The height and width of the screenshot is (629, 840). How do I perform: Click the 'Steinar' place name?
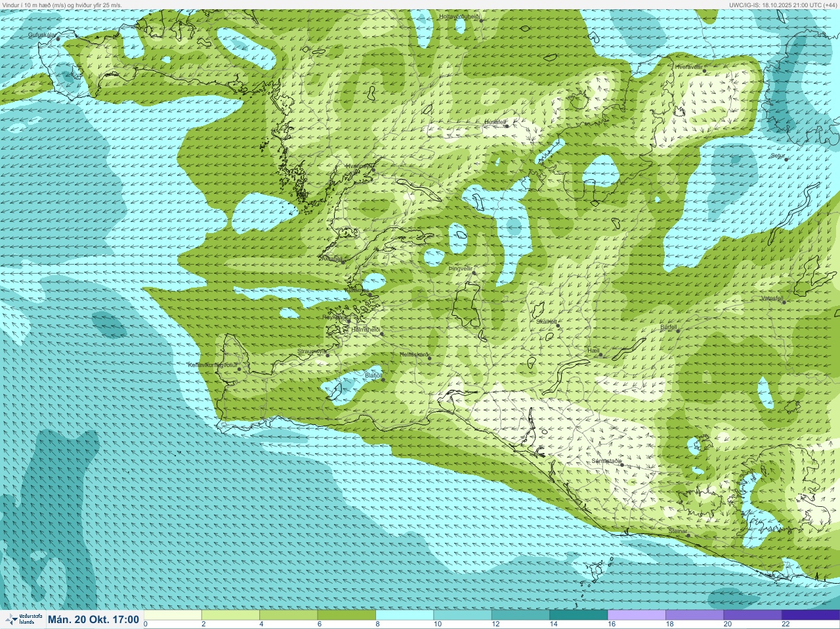point(678,531)
